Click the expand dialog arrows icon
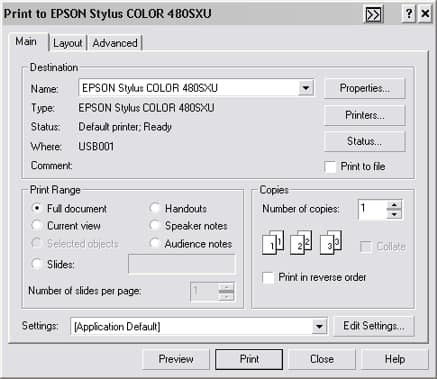This screenshot has height=379, width=437. pos(373,15)
